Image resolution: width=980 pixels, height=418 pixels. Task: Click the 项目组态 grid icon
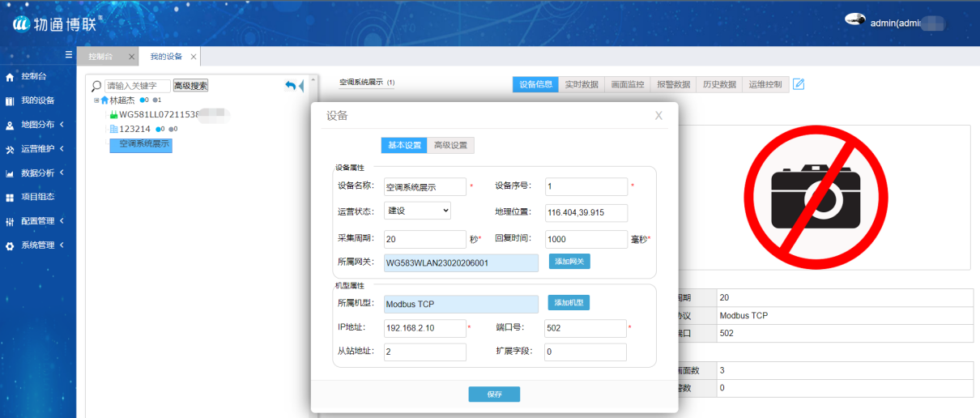(10, 198)
